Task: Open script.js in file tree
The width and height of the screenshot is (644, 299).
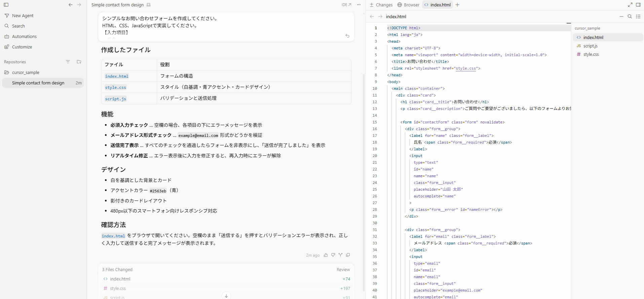Action: pos(608,46)
